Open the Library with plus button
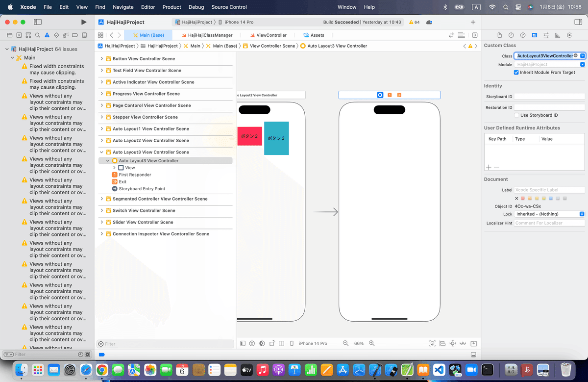 pyautogui.click(x=473, y=22)
